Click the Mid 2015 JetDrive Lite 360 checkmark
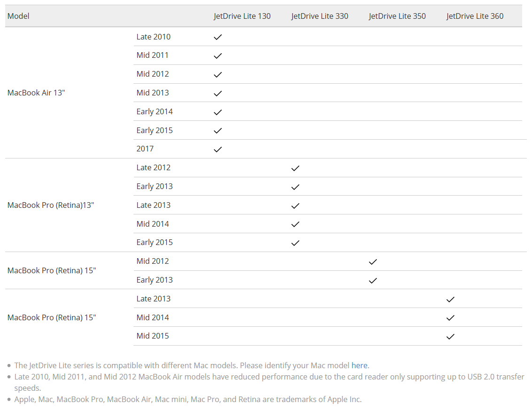This screenshot has width=532, height=411. pos(450,337)
